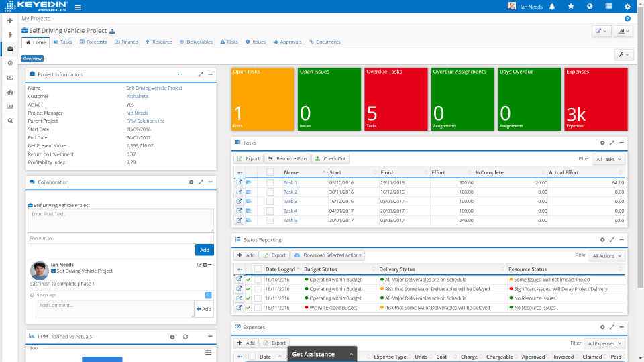Expand the All Expenses filter dropdown

tap(605, 343)
